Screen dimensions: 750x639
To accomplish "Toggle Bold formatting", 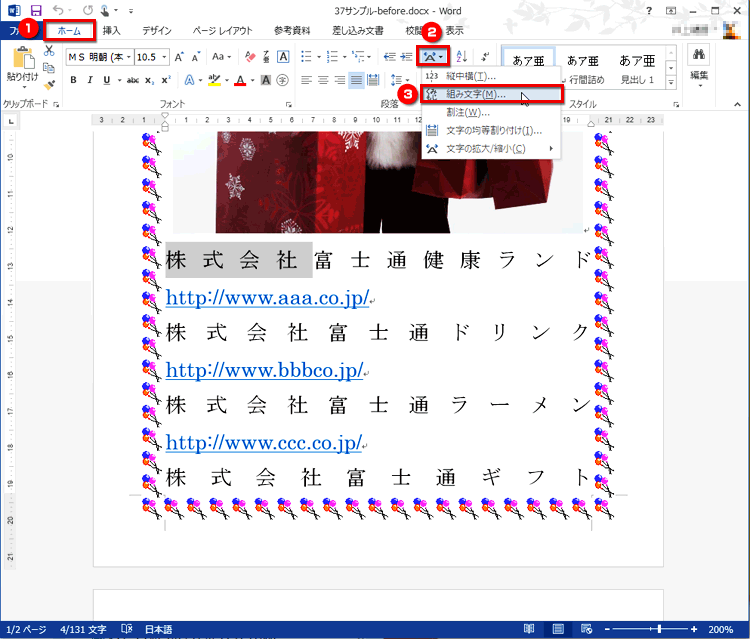I will (73, 80).
